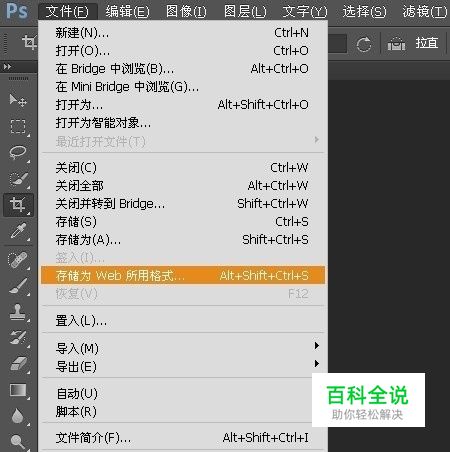Select the Brush tool

[x=18, y=286]
